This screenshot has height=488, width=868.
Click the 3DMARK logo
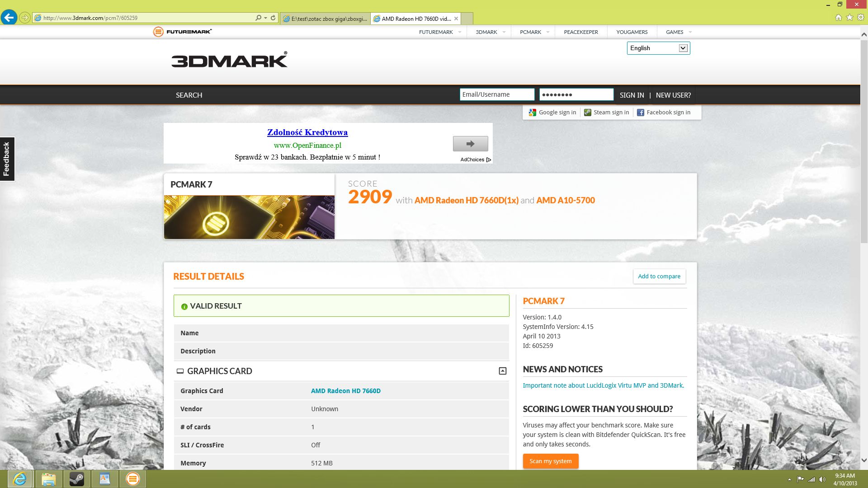(229, 60)
